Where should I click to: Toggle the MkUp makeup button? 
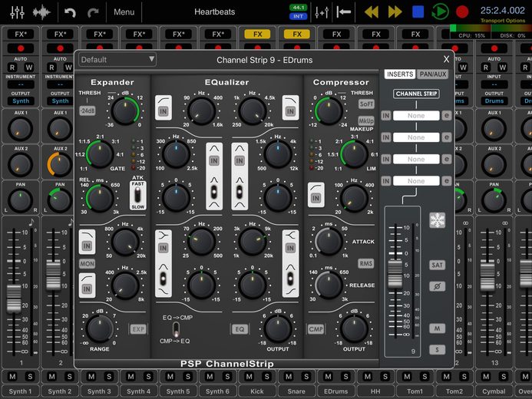[x=366, y=120]
